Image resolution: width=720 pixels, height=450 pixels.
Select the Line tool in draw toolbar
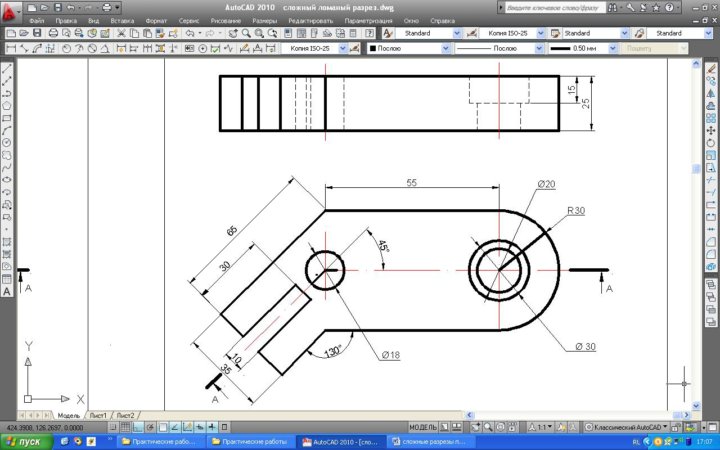7,70
